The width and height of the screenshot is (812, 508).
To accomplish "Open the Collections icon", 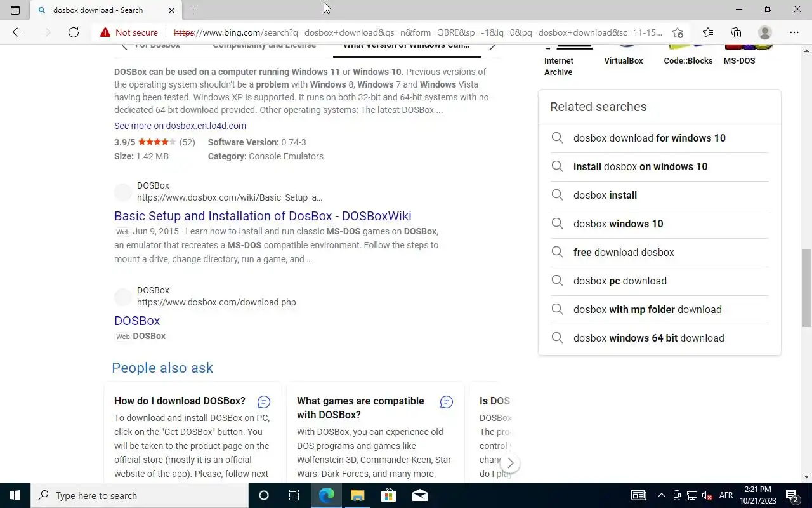I will [736, 32].
